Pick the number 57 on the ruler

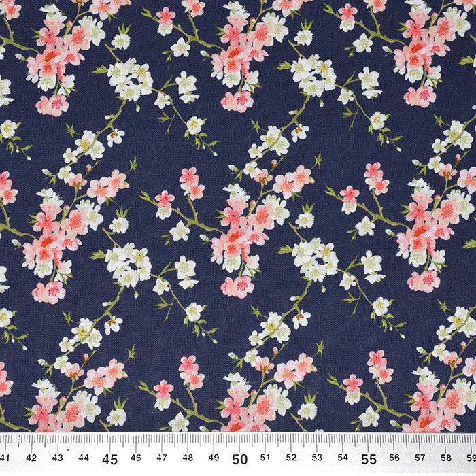click(420, 459)
